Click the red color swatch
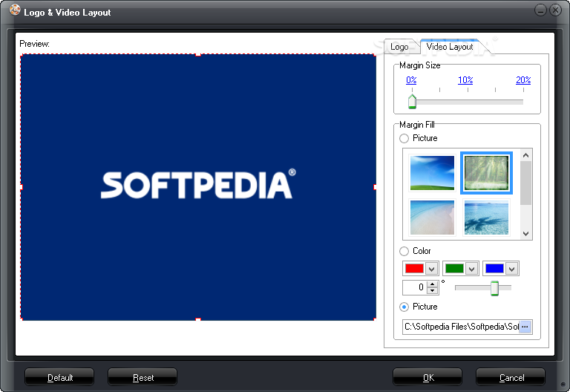The height and width of the screenshot is (392, 570). click(414, 269)
